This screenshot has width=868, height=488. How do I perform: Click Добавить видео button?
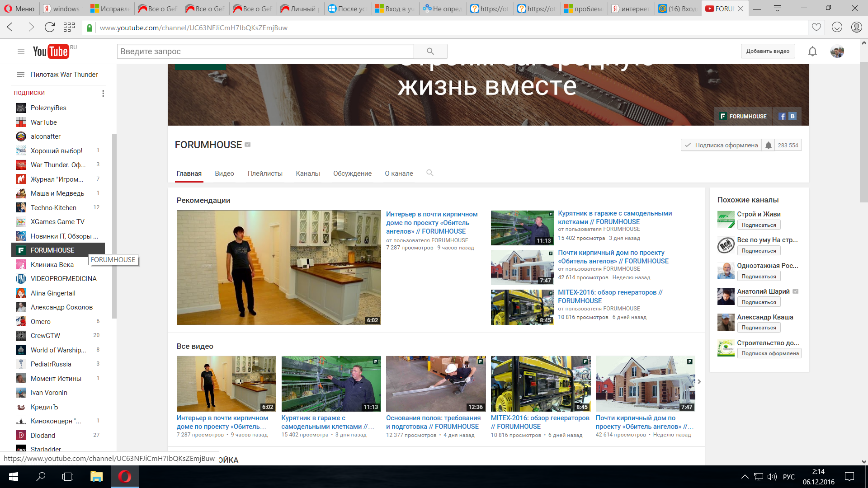[x=767, y=51]
